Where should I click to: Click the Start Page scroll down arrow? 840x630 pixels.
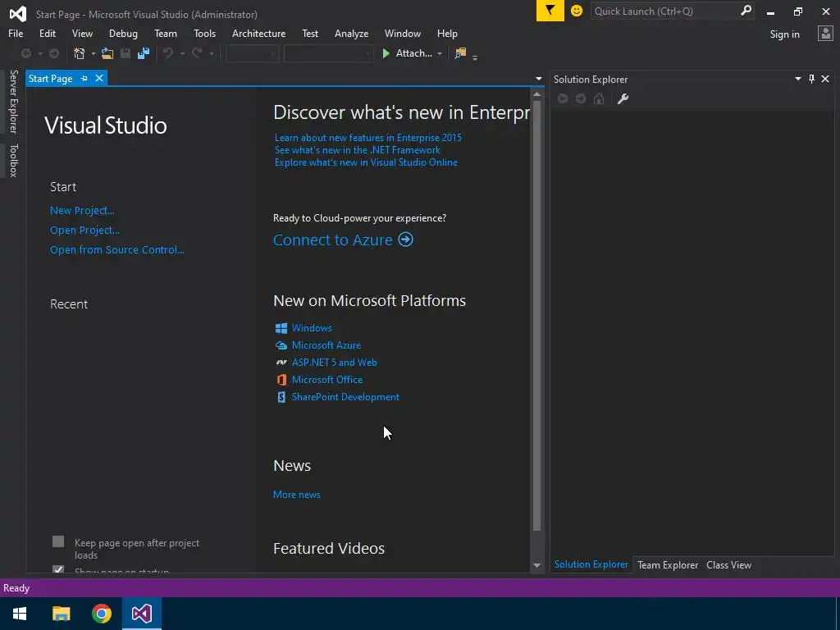pos(536,566)
